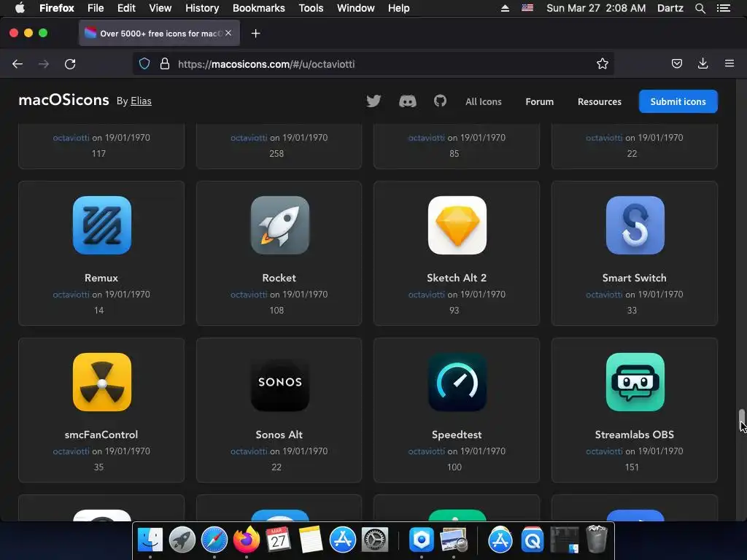Viewport: 747px width, 560px height.
Task: Save page to Pocket
Action: coord(676,64)
